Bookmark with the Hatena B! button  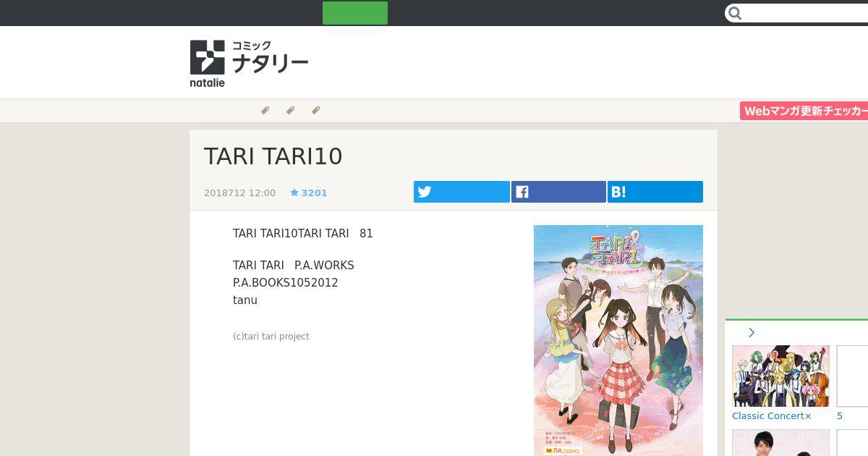pos(655,192)
